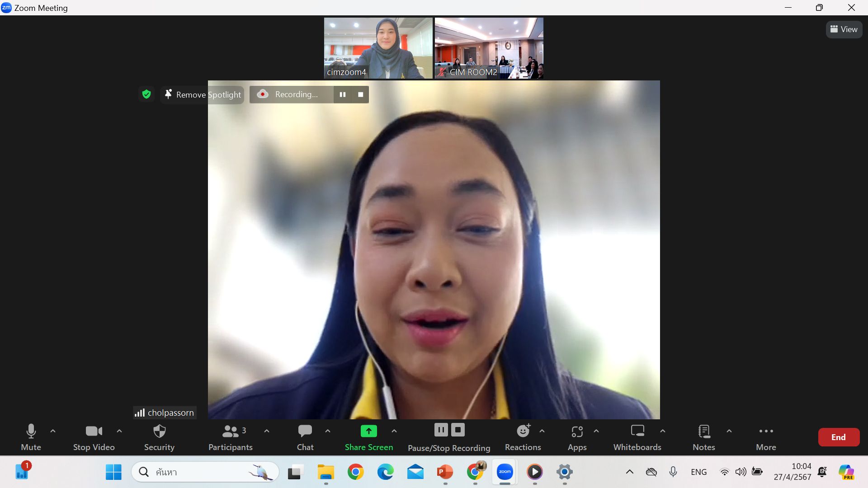The image size is (868, 488).
Task: Click Remove Spotlight button
Action: [x=203, y=94]
